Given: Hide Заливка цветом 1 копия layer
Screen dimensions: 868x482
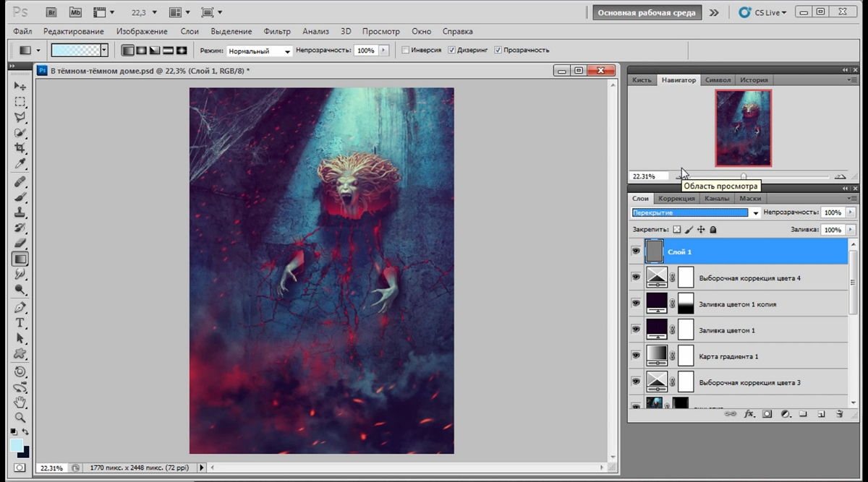Looking at the screenshot, I should 636,304.
